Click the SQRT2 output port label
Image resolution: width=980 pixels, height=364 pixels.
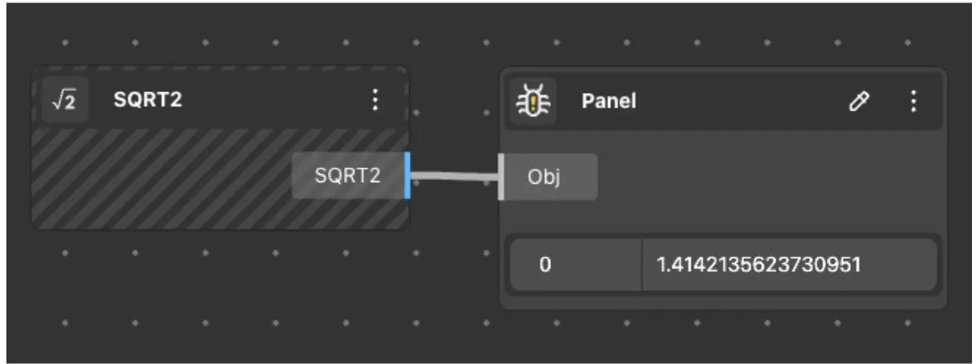(347, 176)
